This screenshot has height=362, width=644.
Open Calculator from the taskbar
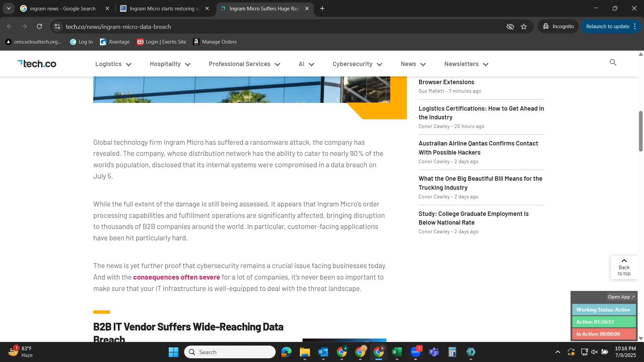452,352
